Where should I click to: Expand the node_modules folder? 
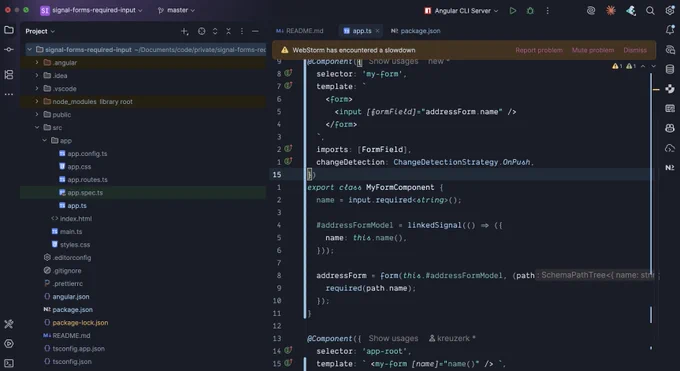point(36,102)
